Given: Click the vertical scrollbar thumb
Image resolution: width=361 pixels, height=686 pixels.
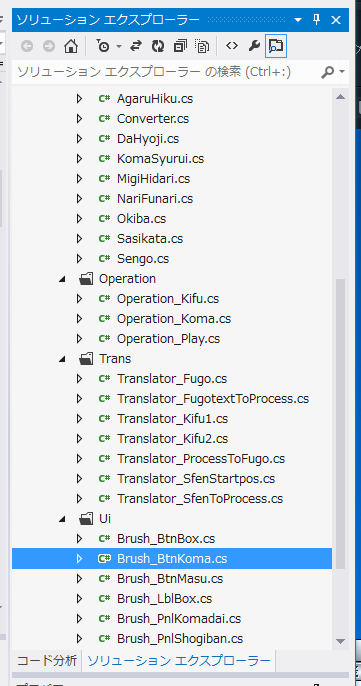Looking at the screenshot, I should pos(340,424).
